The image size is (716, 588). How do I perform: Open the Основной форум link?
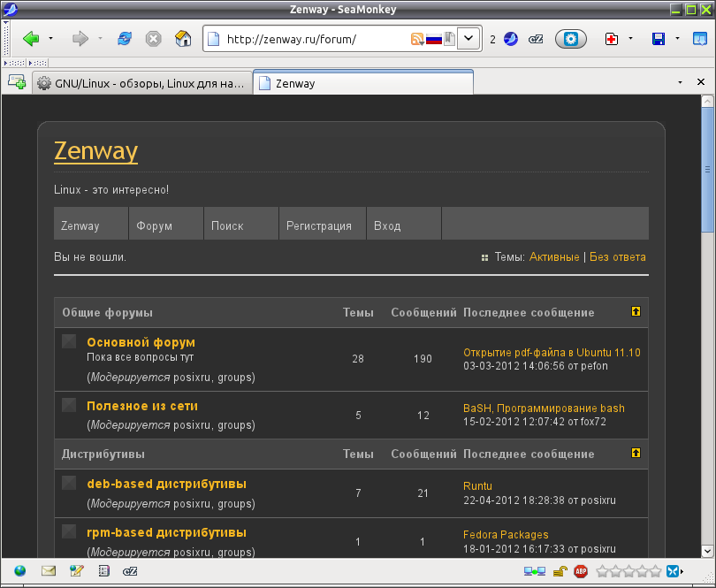coord(141,342)
